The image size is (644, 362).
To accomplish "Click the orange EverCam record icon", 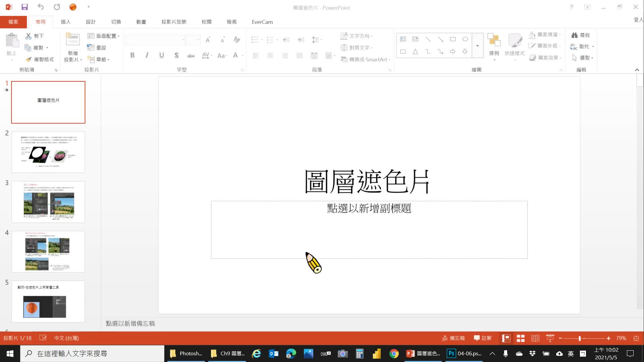I will [x=73, y=7].
